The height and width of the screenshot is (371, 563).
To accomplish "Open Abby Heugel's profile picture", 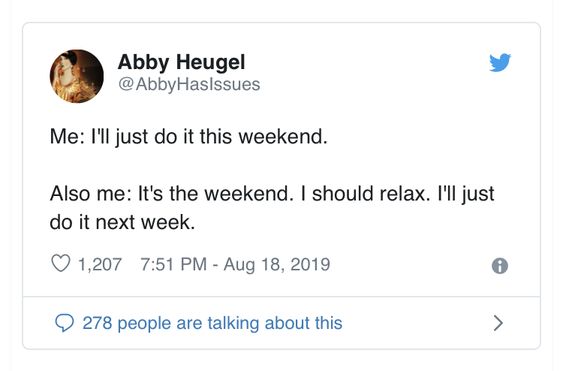I will [x=76, y=76].
